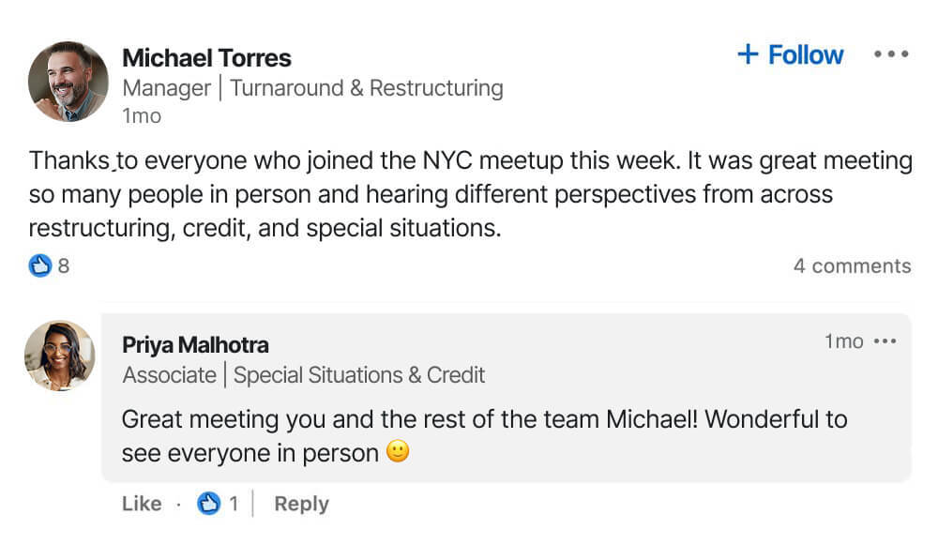
Task: Open Priya Malhotra's profile picture
Action: tap(60, 356)
